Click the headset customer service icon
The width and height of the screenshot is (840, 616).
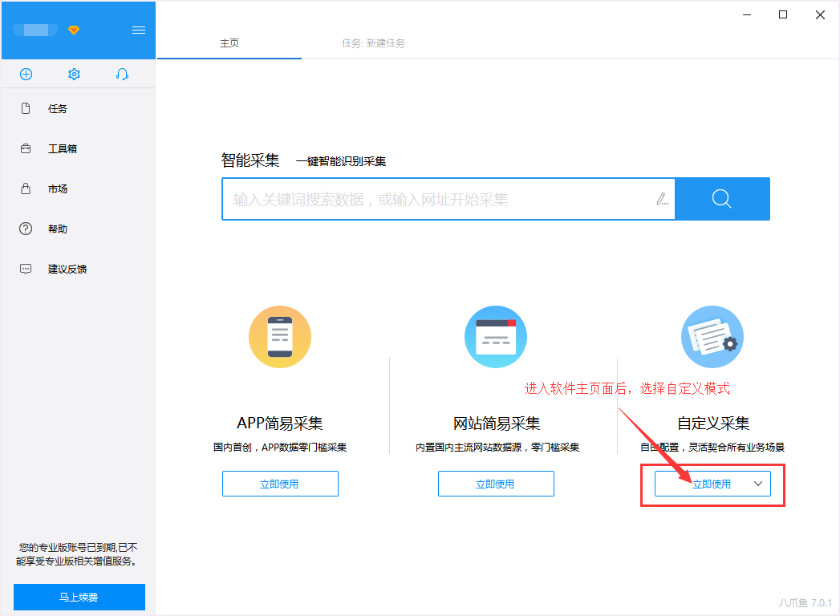tap(122, 74)
